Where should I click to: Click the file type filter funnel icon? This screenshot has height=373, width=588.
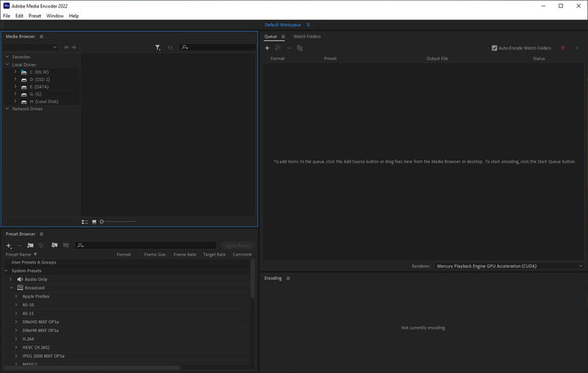click(x=158, y=47)
